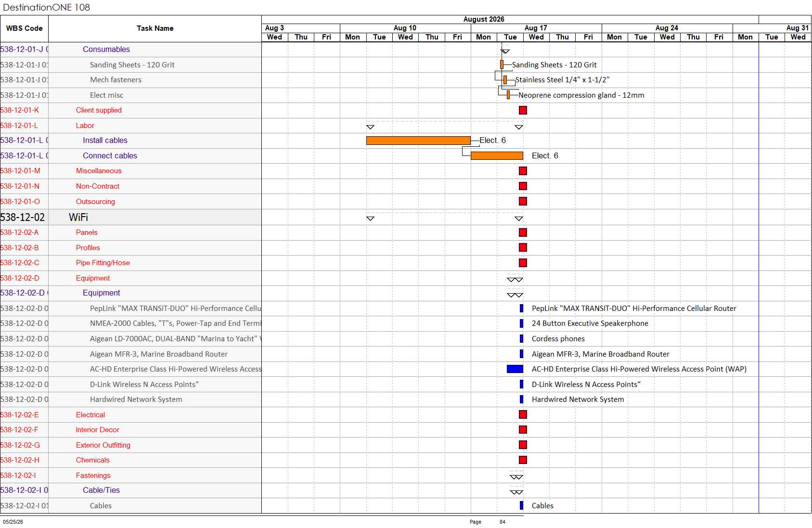Select the Mech fasteners task name

[116, 80]
